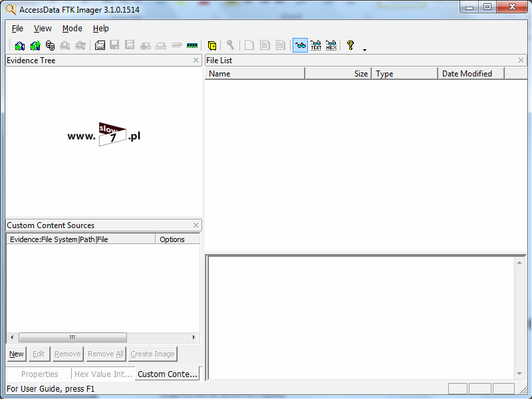Open the View menu
The width and height of the screenshot is (532, 399).
pos(43,29)
